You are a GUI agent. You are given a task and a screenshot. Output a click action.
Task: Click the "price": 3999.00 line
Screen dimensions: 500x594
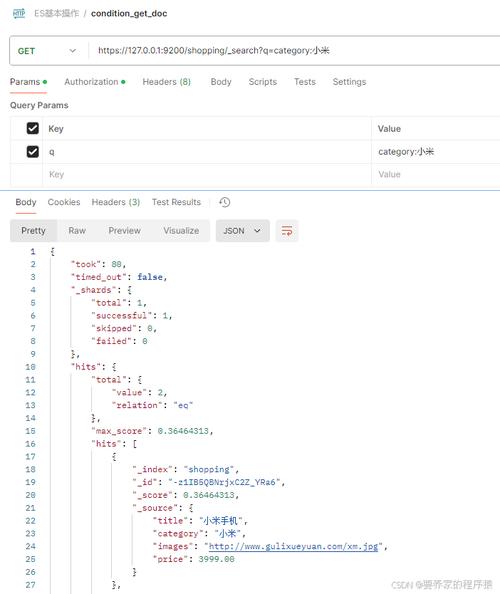[x=194, y=559]
